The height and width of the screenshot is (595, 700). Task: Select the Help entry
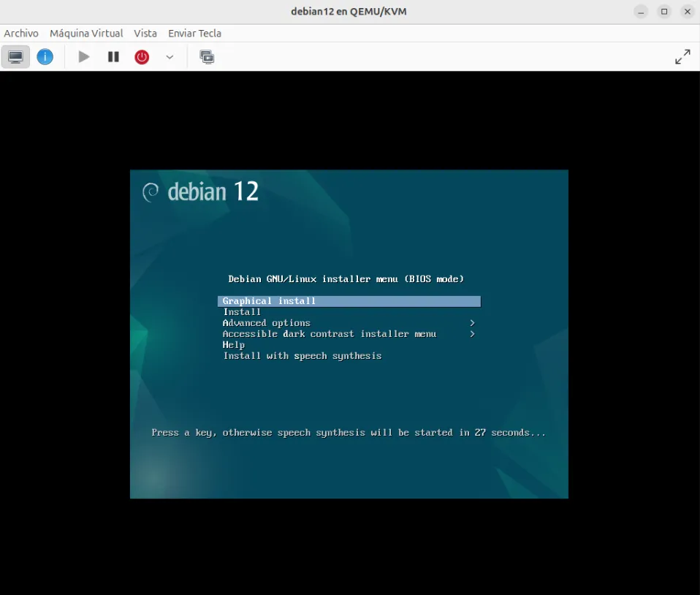pyautogui.click(x=234, y=345)
